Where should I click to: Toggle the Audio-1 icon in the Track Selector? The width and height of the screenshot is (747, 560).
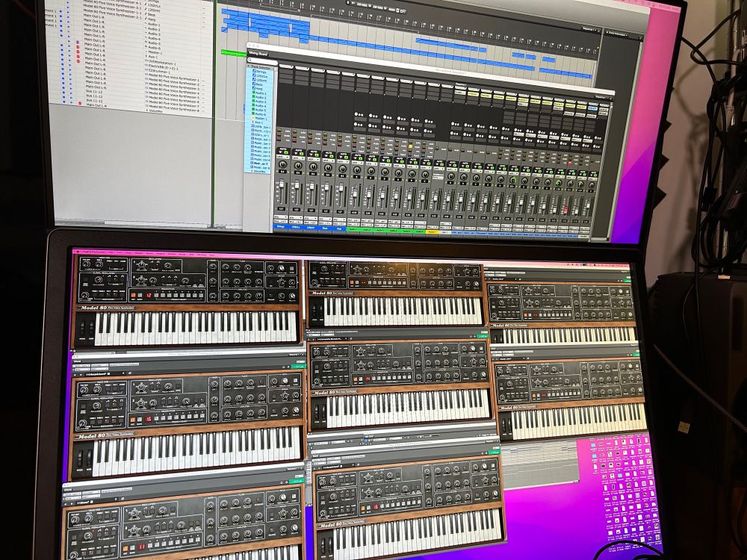253,93
